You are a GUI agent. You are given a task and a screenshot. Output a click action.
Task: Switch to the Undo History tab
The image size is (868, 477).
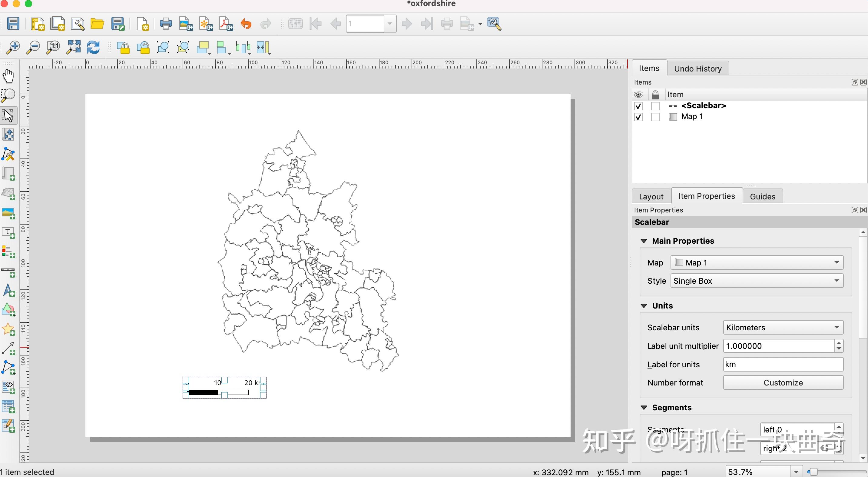tap(697, 68)
